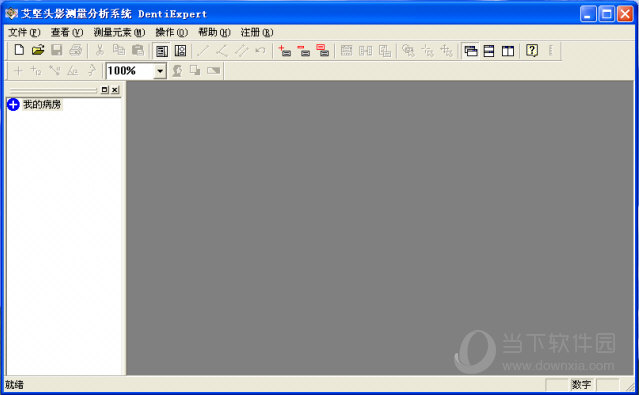The width and height of the screenshot is (639, 395).
Task: Close the left side panel
Action: (115, 90)
